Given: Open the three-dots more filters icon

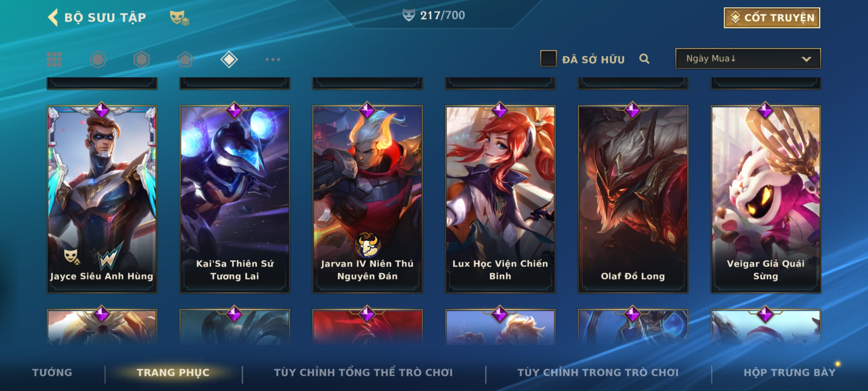Looking at the screenshot, I should tap(273, 59).
